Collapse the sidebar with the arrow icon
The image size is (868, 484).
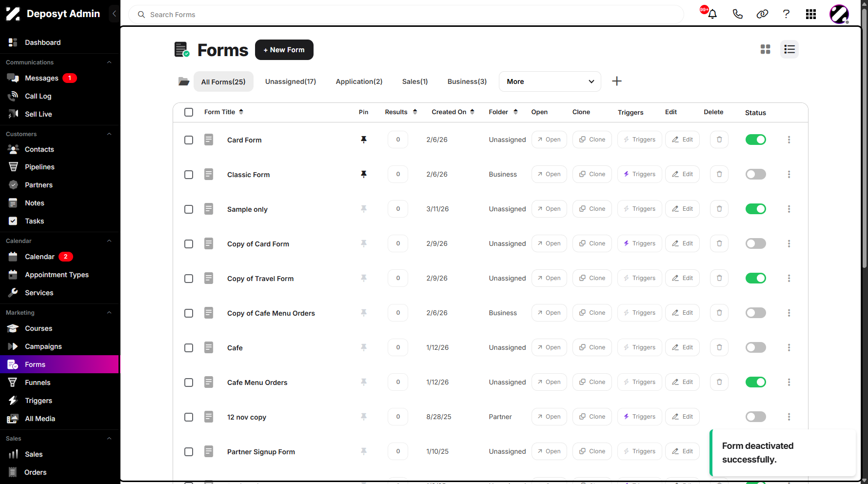(x=114, y=14)
